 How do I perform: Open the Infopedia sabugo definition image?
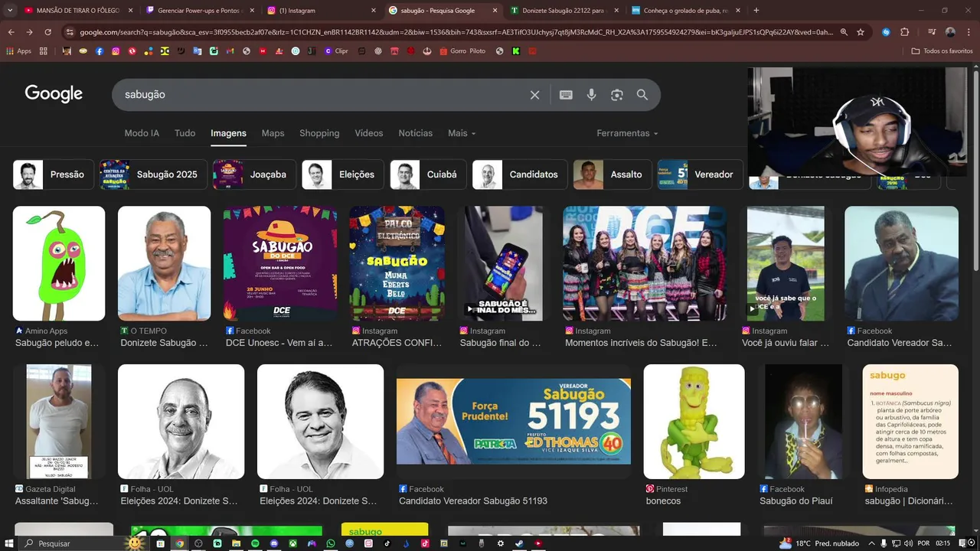(910, 422)
